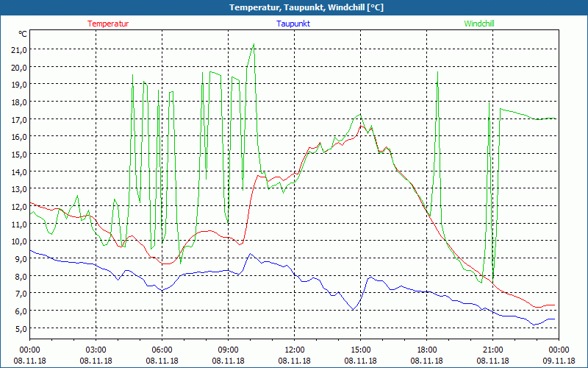Image resolution: width=588 pixels, height=368 pixels.
Task: Click the 21:00 time axis marker
Action: point(492,350)
